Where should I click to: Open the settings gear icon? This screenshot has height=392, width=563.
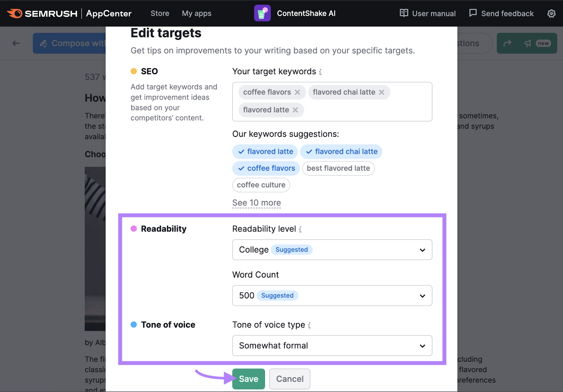click(x=551, y=13)
